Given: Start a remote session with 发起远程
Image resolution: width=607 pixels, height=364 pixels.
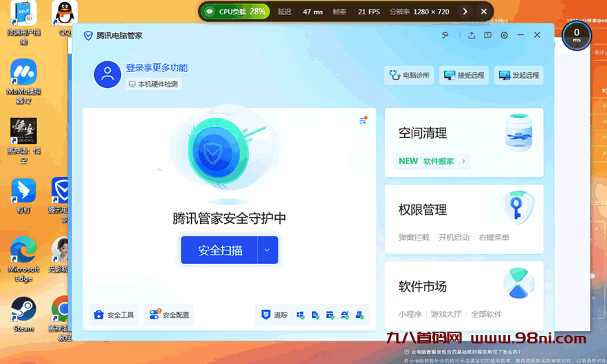Looking at the screenshot, I should click(518, 76).
